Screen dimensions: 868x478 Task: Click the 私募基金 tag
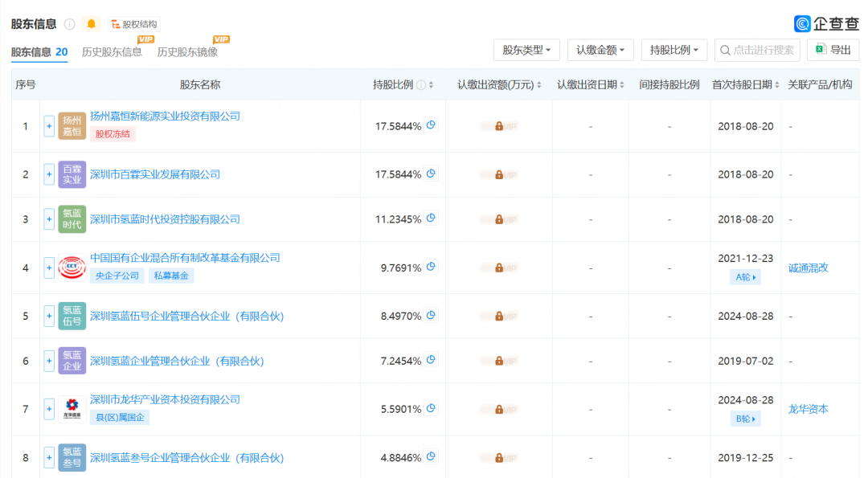coord(171,276)
